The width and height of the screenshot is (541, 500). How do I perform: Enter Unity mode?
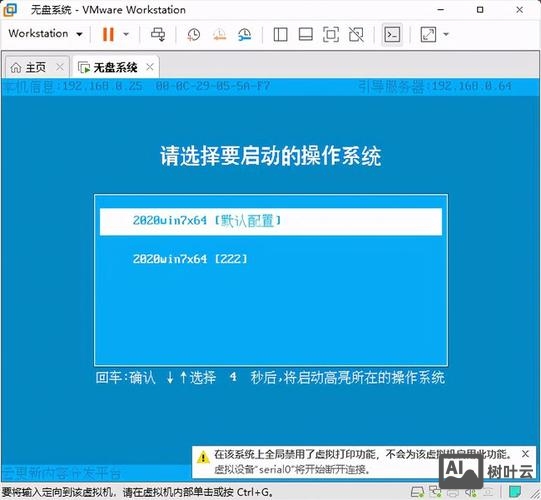[356, 35]
